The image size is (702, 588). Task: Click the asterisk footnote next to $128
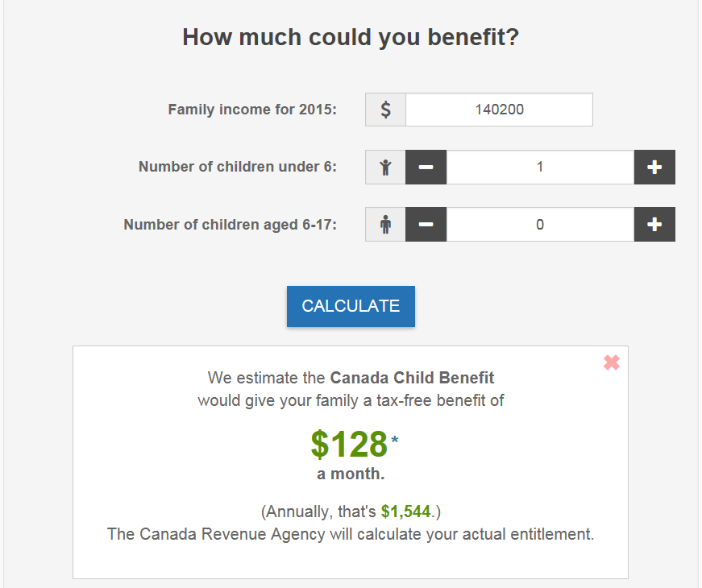[395, 440]
